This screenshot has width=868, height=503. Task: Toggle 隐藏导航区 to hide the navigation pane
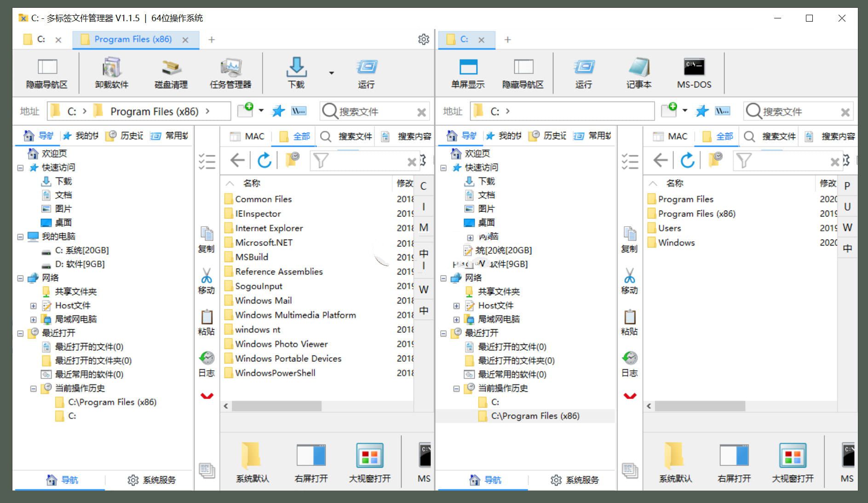(48, 73)
